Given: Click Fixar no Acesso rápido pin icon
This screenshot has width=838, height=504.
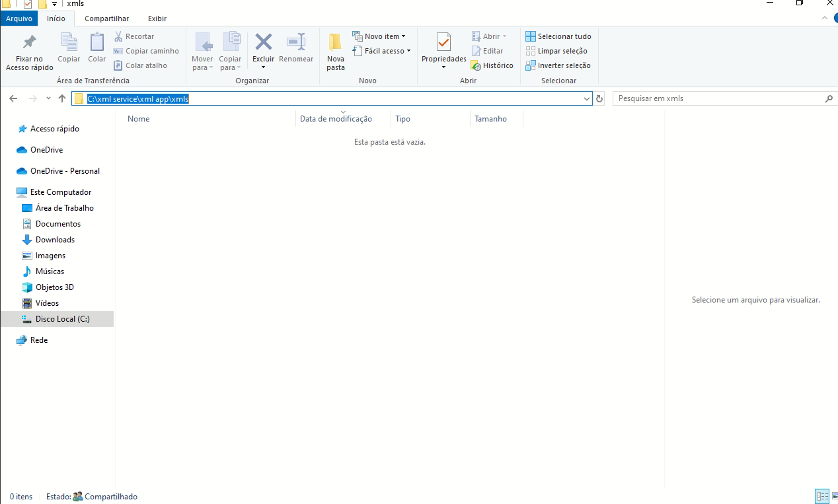Looking at the screenshot, I should click(29, 43).
